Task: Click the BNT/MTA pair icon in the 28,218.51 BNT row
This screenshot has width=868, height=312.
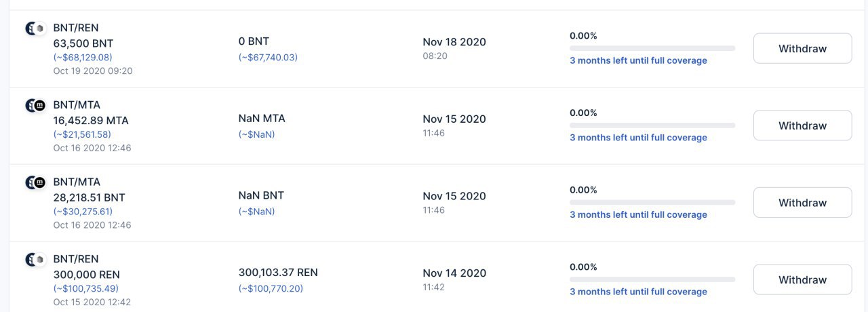Action: 35,182
